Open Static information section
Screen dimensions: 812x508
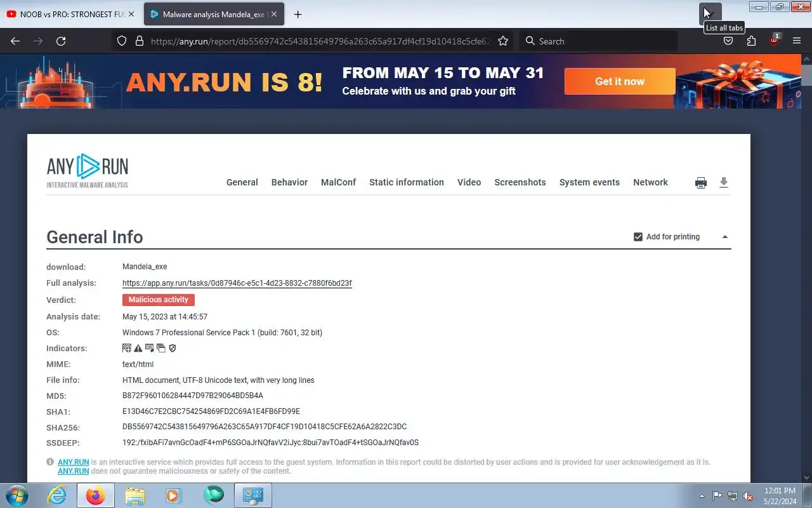click(407, 182)
